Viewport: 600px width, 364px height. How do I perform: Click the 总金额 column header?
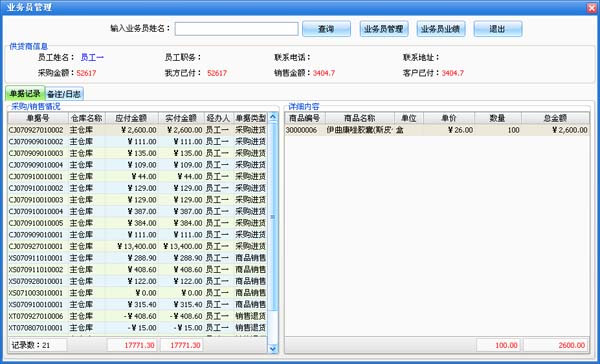click(555, 118)
